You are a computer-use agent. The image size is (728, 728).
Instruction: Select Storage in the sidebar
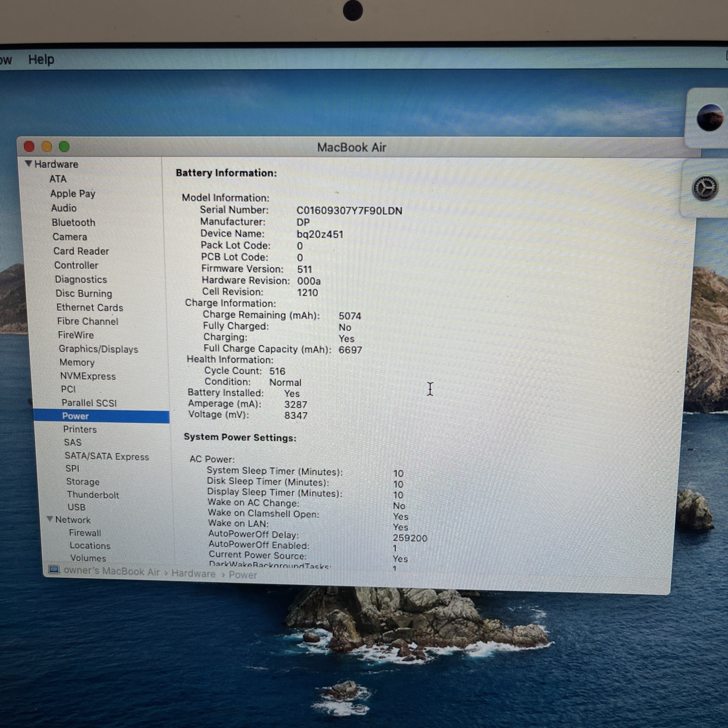[83, 481]
